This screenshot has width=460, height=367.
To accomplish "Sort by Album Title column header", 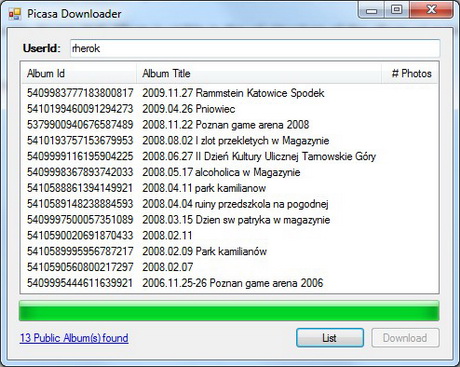I will pyautogui.click(x=259, y=73).
